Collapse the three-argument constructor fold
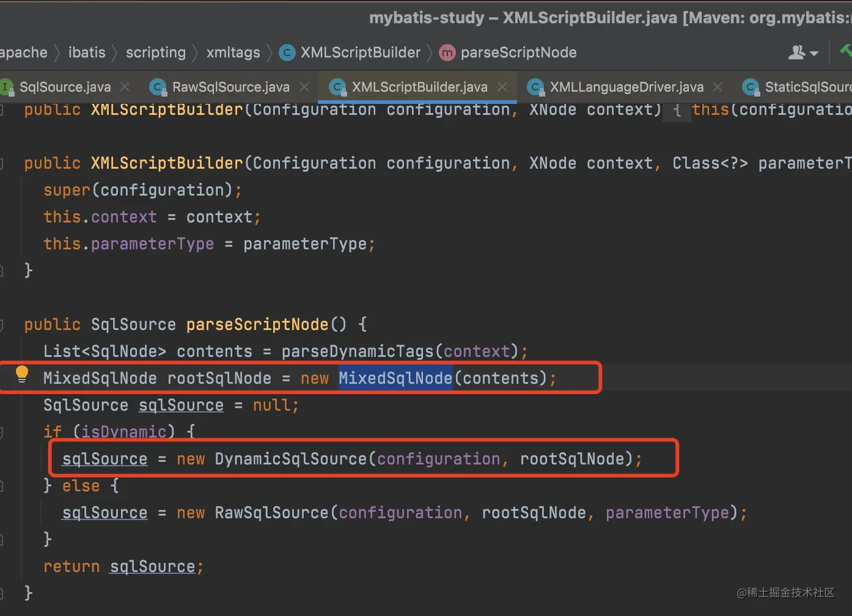Screen dimensions: 852x616 (x=2, y=164)
